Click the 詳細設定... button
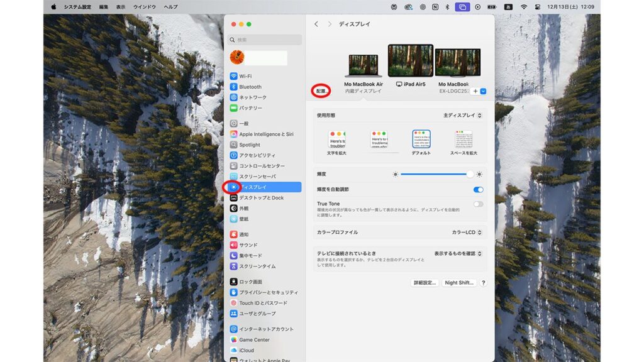 pyautogui.click(x=425, y=283)
